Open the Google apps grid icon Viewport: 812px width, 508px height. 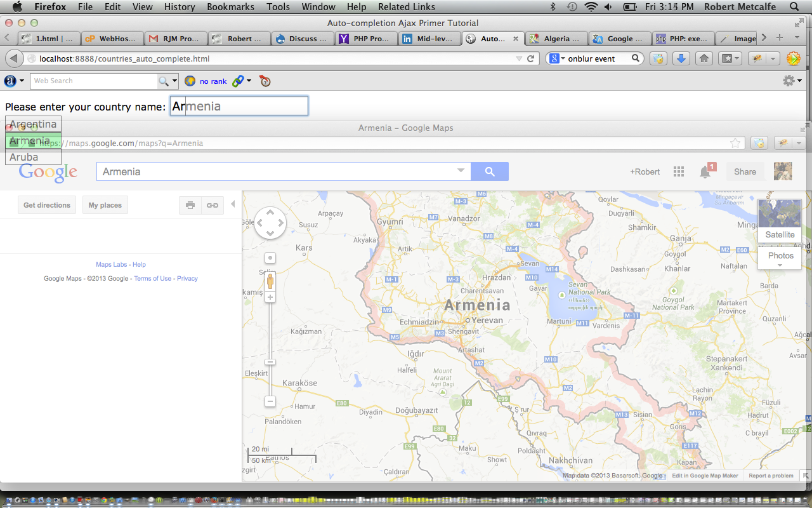coord(679,171)
